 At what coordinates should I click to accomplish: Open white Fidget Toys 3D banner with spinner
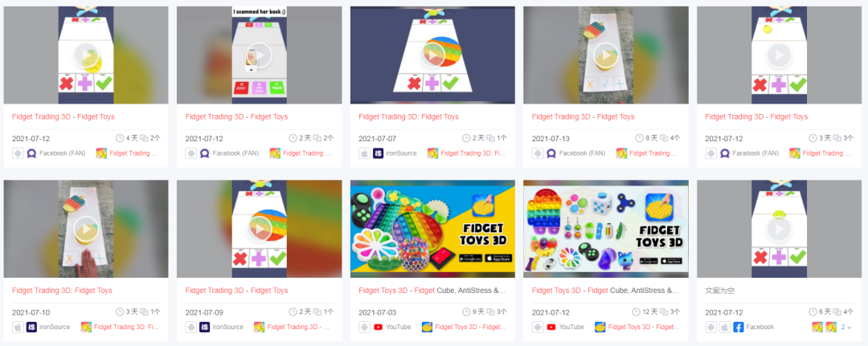[x=606, y=229]
